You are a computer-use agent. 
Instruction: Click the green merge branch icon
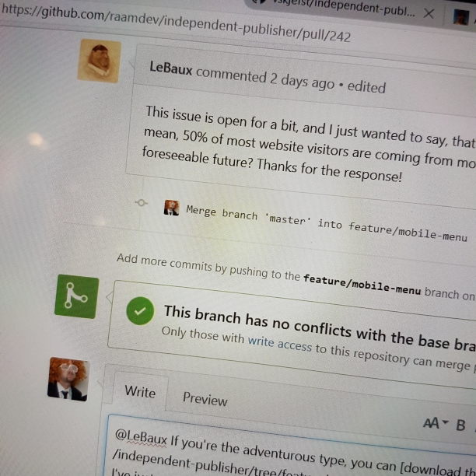tap(77, 296)
